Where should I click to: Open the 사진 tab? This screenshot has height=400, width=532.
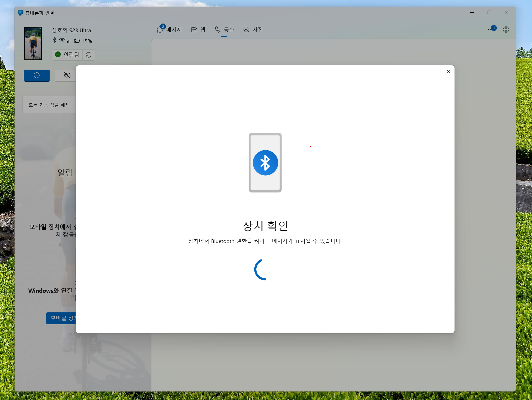[253, 30]
